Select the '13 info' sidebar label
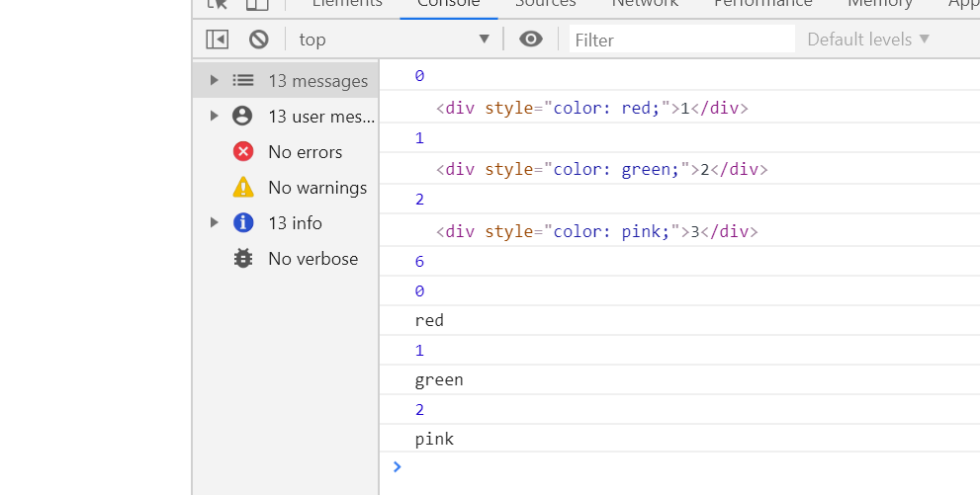 tap(295, 223)
